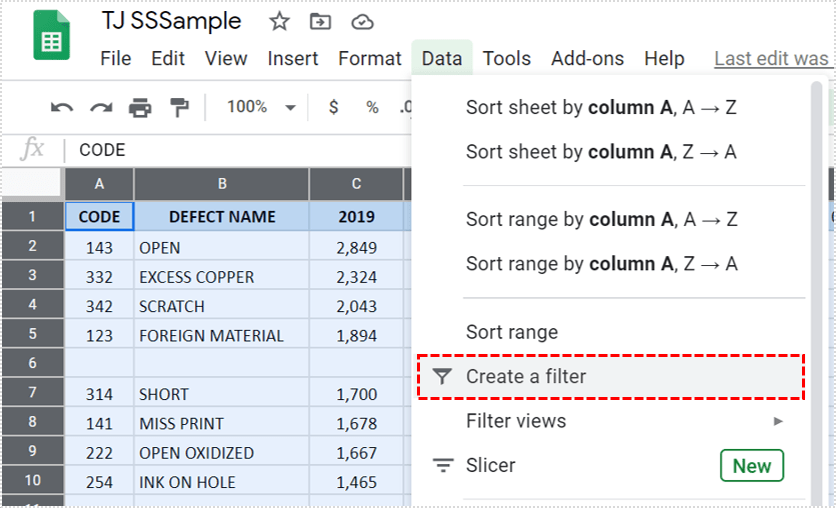Select the paint format tool
836x508 pixels.
tap(179, 107)
